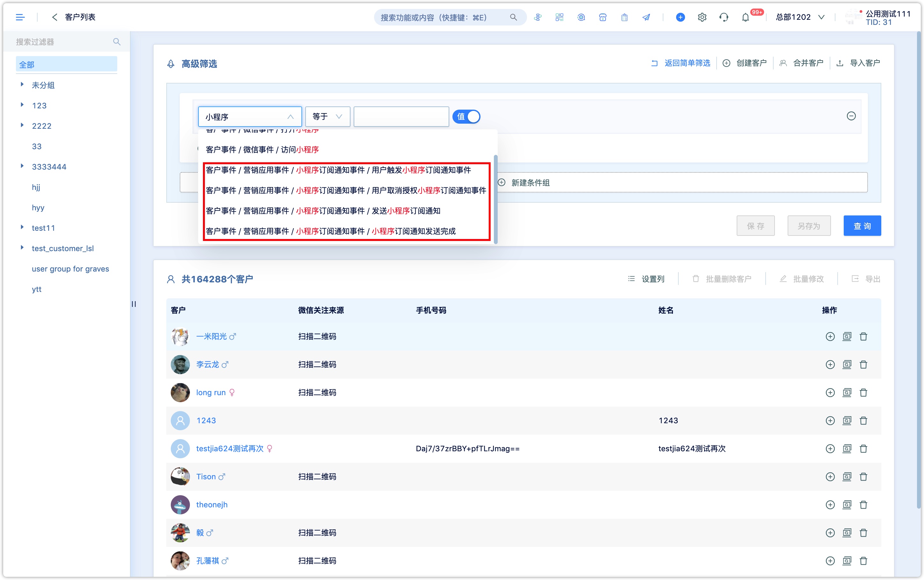Screen dimensions: 924x580
Task: Click add icon for 1243 row
Action: click(830, 420)
